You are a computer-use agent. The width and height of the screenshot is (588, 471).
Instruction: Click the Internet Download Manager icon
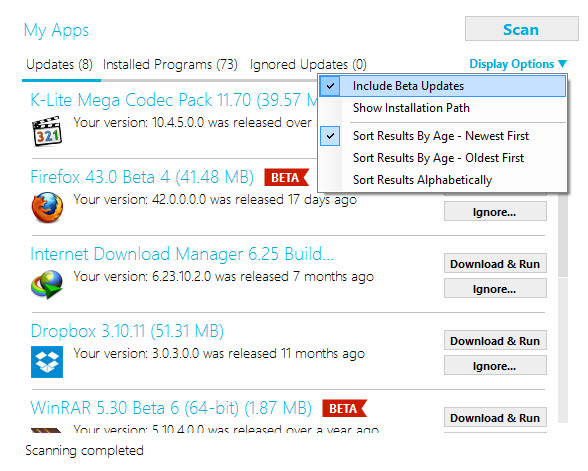pos(47,284)
